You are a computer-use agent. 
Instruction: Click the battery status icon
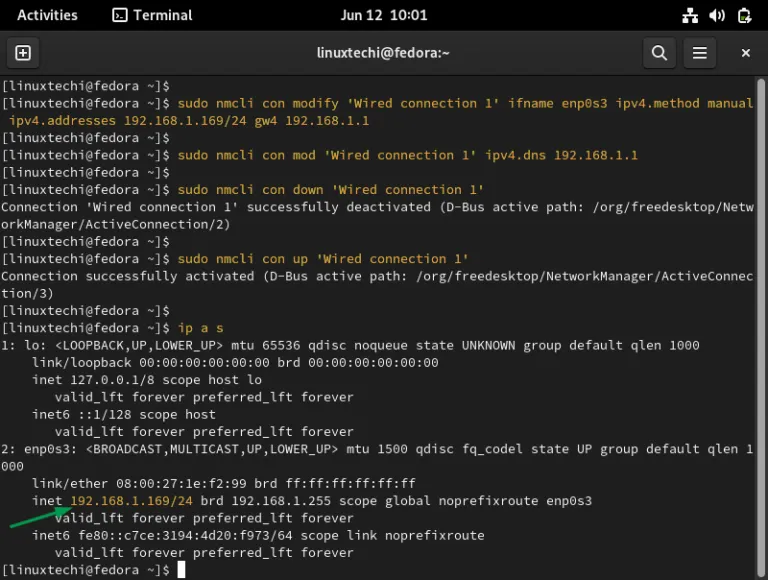[x=744, y=16]
